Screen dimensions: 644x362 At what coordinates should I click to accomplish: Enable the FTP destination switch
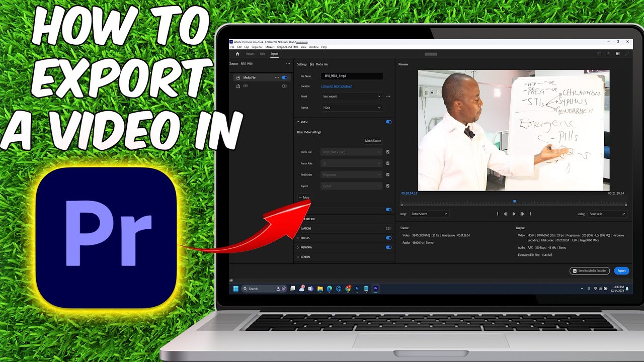pos(284,86)
